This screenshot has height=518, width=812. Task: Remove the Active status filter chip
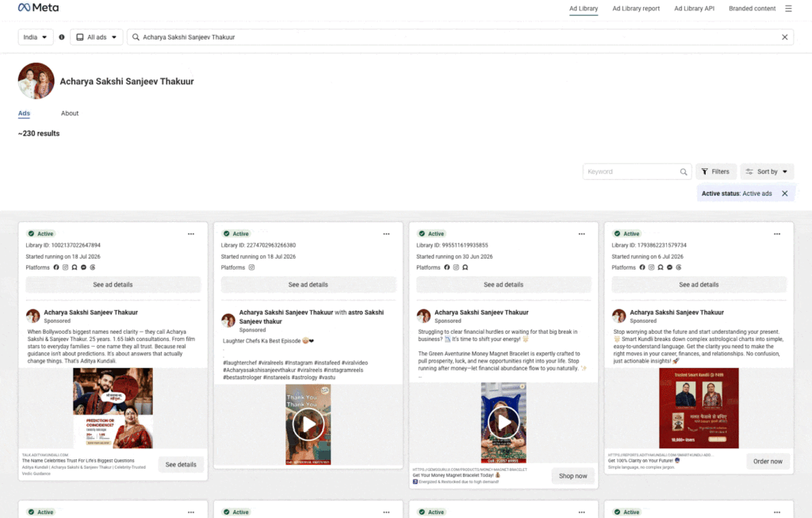point(784,194)
